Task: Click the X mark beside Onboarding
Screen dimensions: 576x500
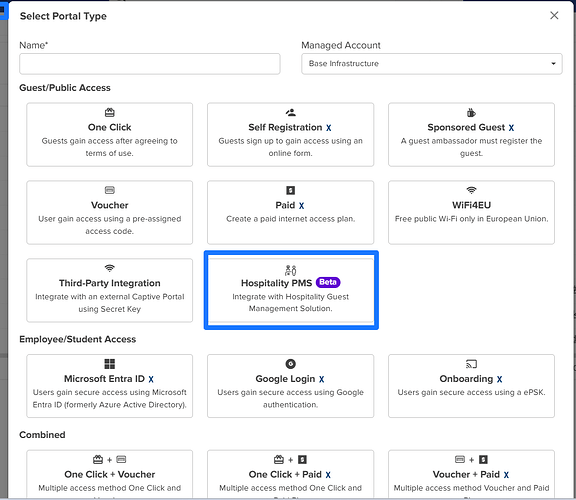Action: (x=500, y=379)
